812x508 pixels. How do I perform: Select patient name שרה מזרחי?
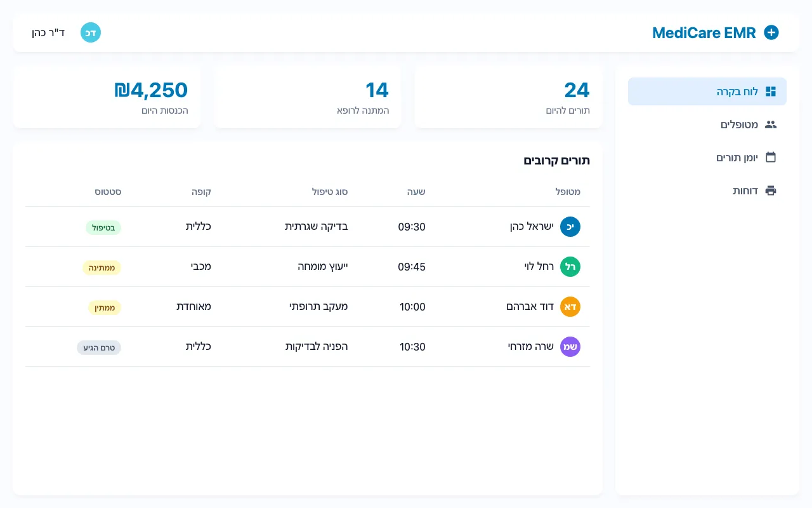tap(531, 347)
